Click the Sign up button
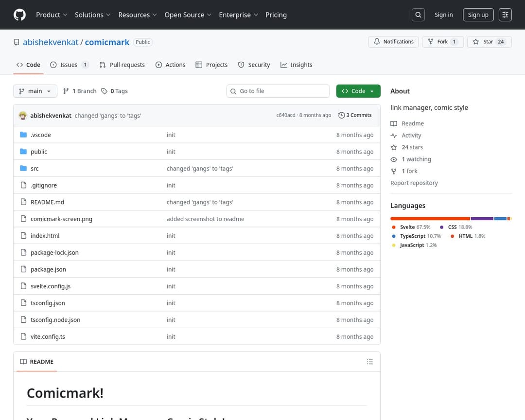 [477, 15]
